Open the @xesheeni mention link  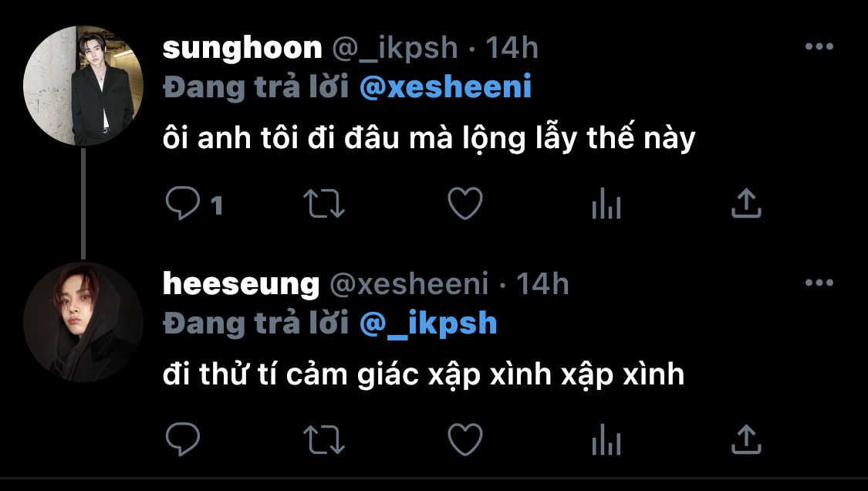point(446,87)
